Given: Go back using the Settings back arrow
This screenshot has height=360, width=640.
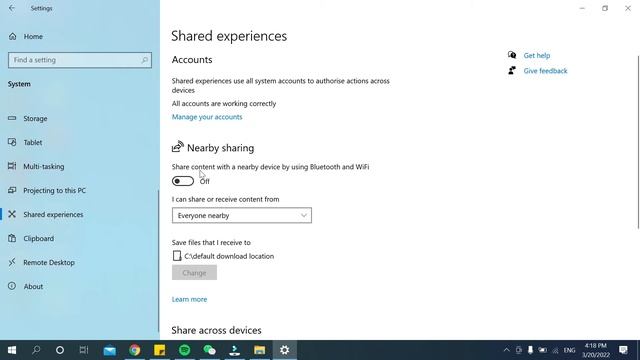Looking at the screenshot, I should pyautogui.click(x=12, y=8).
